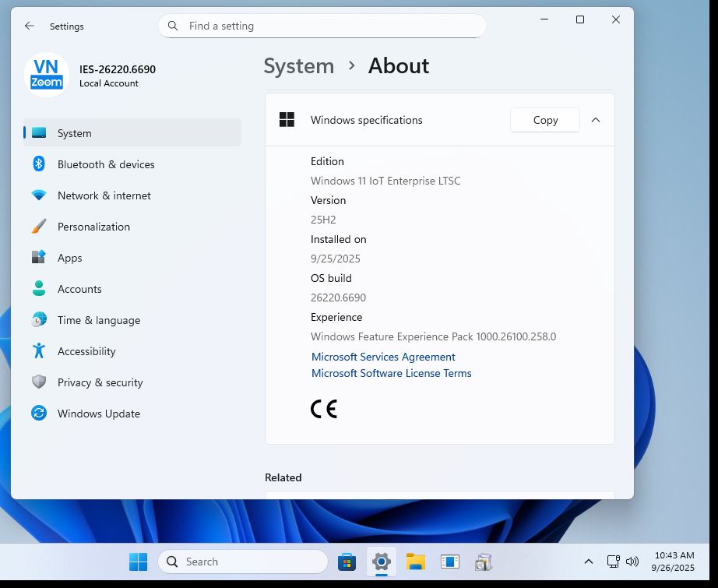Click the Time & language globe icon
718x588 pixels.
pyautogui.click(x=39, y=319)
